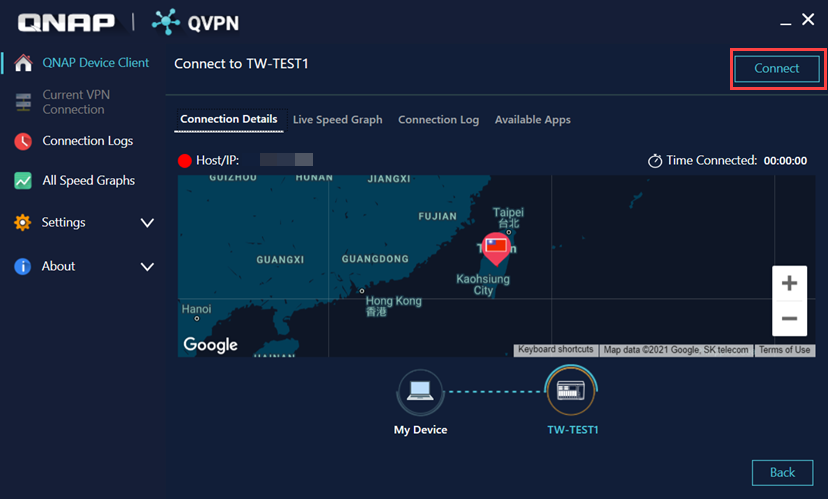
Task: Open the Available Apps tab
Action: tap(532, 120)
